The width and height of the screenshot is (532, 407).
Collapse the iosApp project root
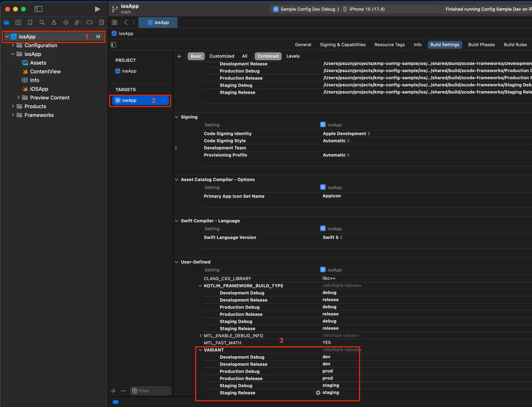[x=7, y=37]
